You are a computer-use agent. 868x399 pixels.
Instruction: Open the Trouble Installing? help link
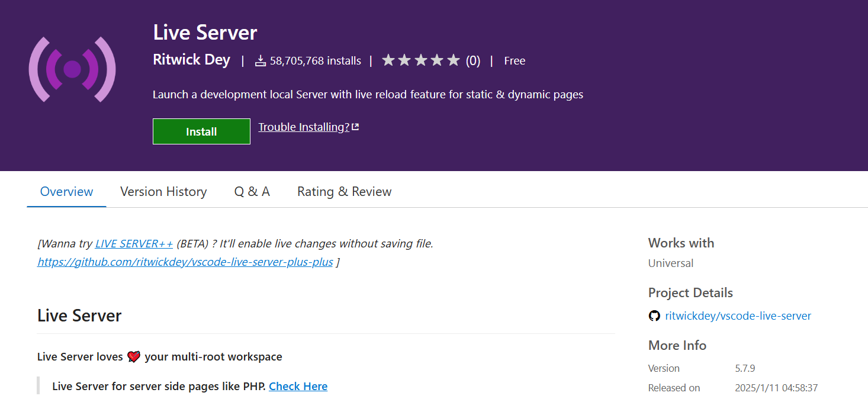coord(304,127)
